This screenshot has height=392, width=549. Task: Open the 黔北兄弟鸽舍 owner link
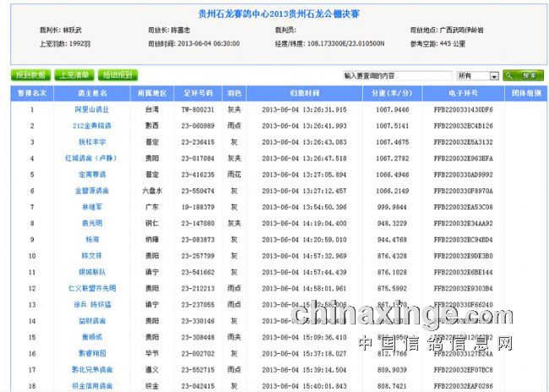pos(91,369)
